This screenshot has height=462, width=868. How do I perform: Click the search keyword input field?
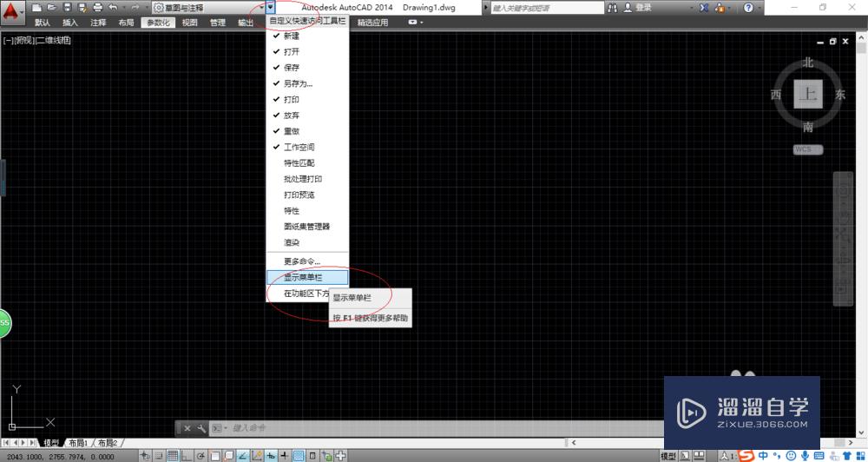547,8
